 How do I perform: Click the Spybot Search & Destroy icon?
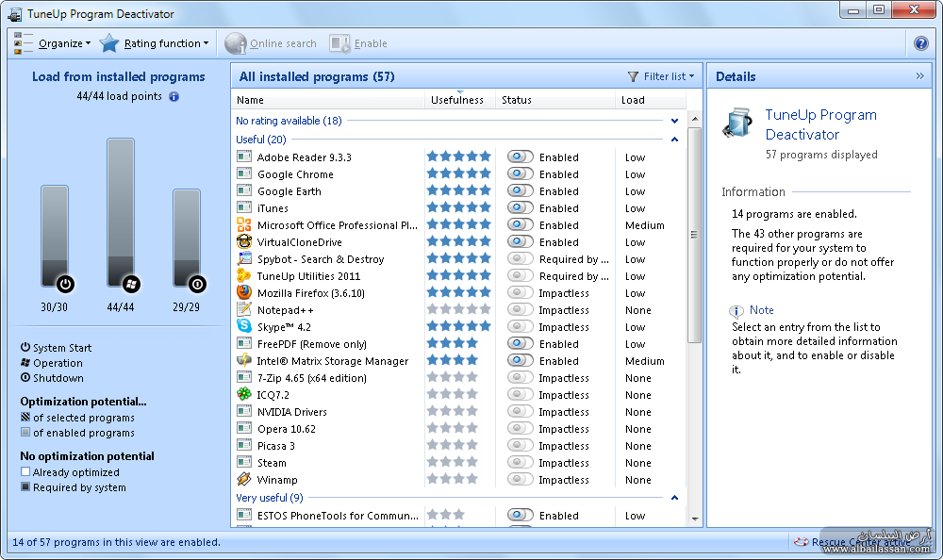244,258
